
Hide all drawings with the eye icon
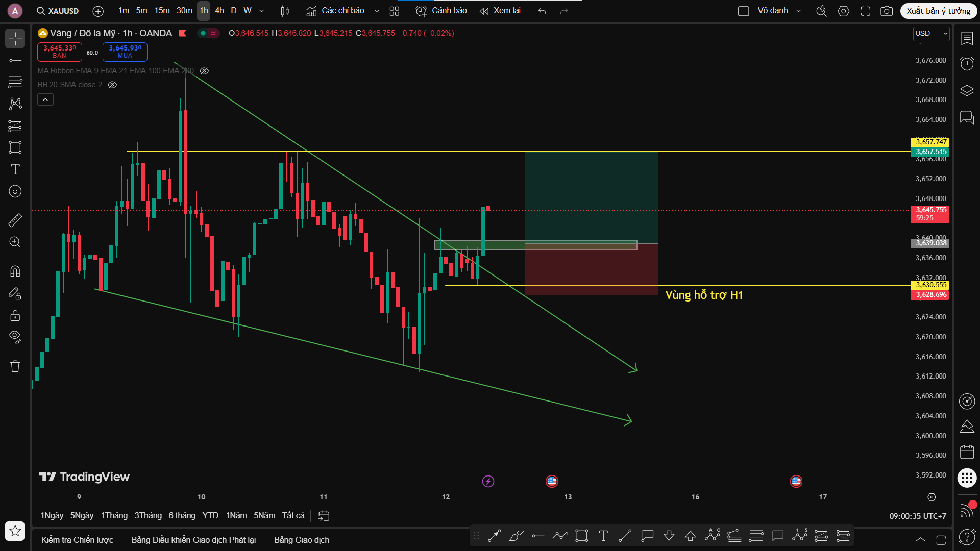(x=15, y=337)
